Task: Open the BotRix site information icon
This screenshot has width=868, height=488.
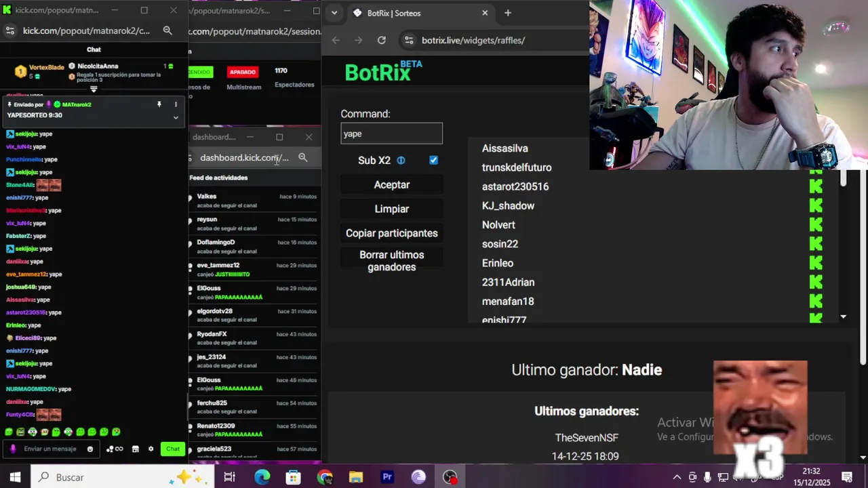Action: 408,40
